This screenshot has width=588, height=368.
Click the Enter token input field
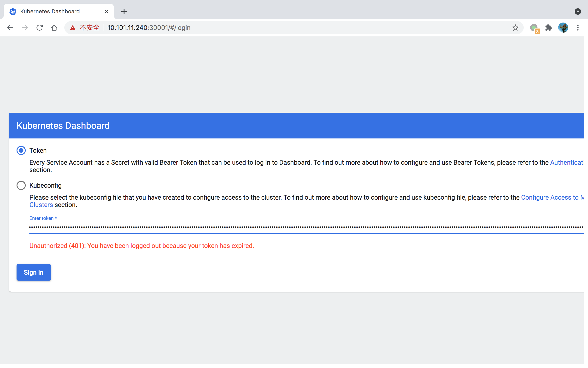click(307, 227)
